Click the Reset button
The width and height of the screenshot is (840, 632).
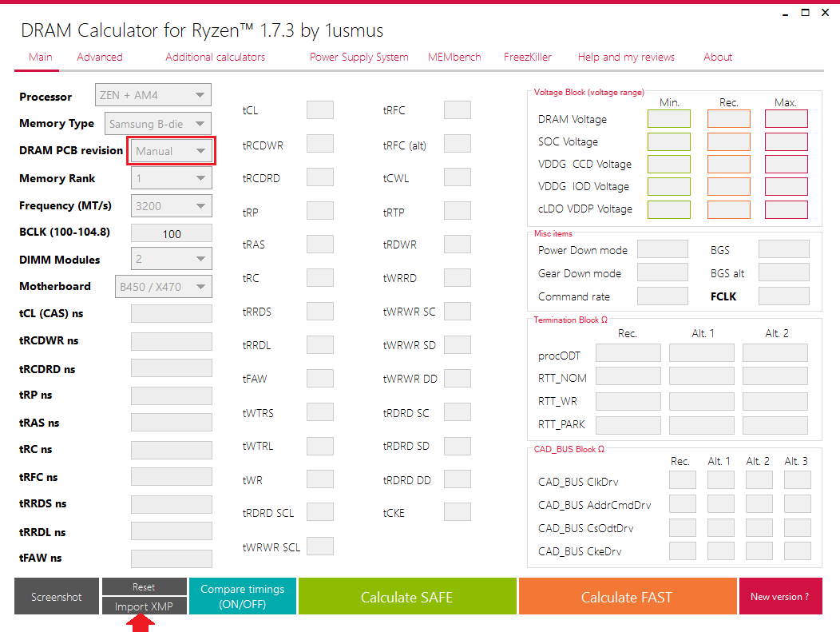(x=144, y=587)
